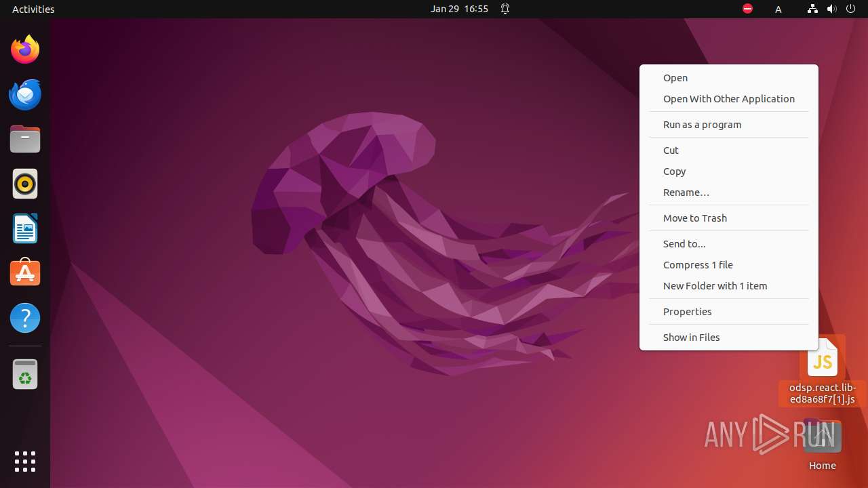Open LibreOffice Writer from the dock
868x488 pixels.
click(25, 228)
